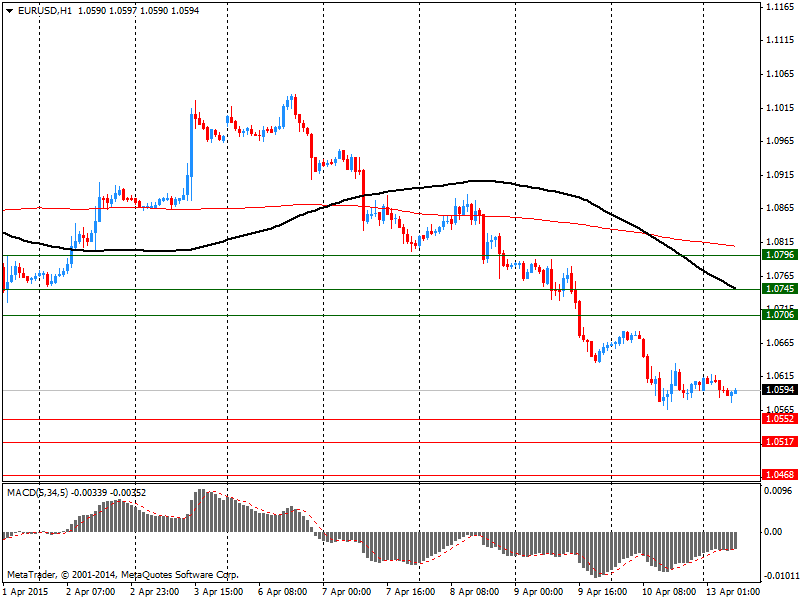Select the green 1.0745 level label

click(780, 289)
